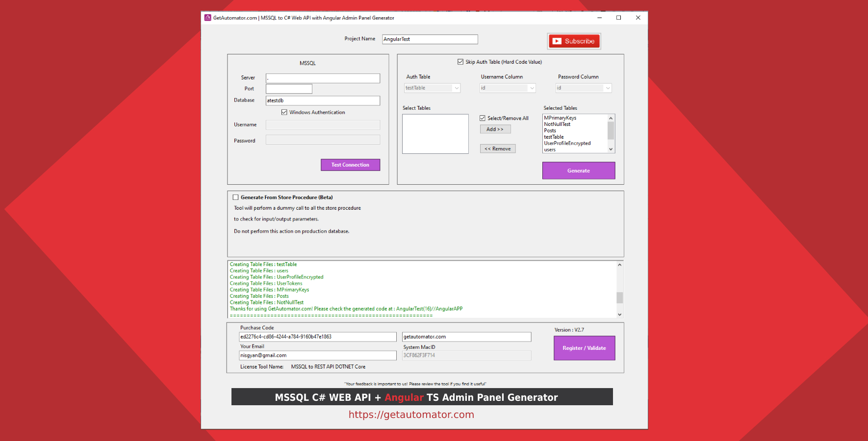The width and height of the screenshot is (868, 441).
Task: Click the Test Connection button
Action: click(350, 165)
